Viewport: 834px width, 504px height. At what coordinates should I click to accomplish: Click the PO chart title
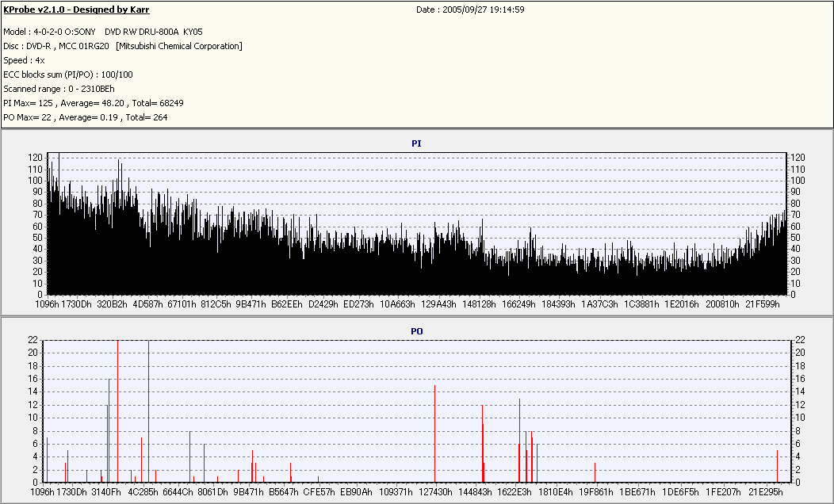[416, 330]
